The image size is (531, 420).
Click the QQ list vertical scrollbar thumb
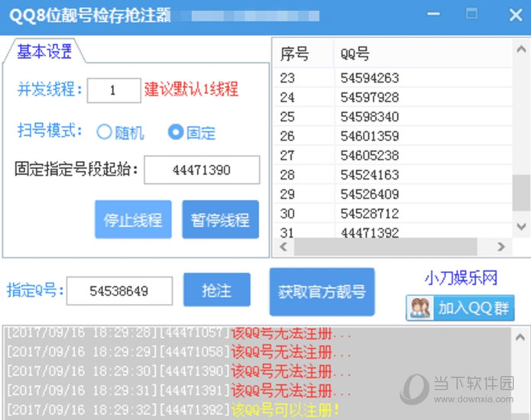521,193
